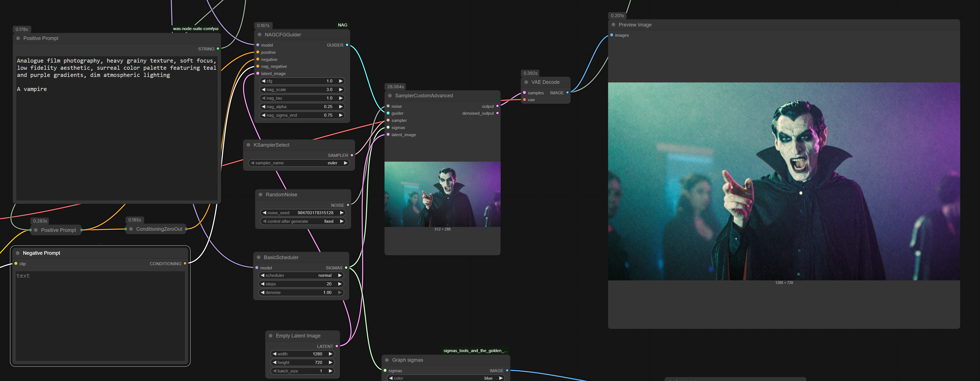This screenshot has height=381, width=980.
Task: Click the vampire preview thumbnail in SamplerCustomAdvanced
Action: (442, 194)
